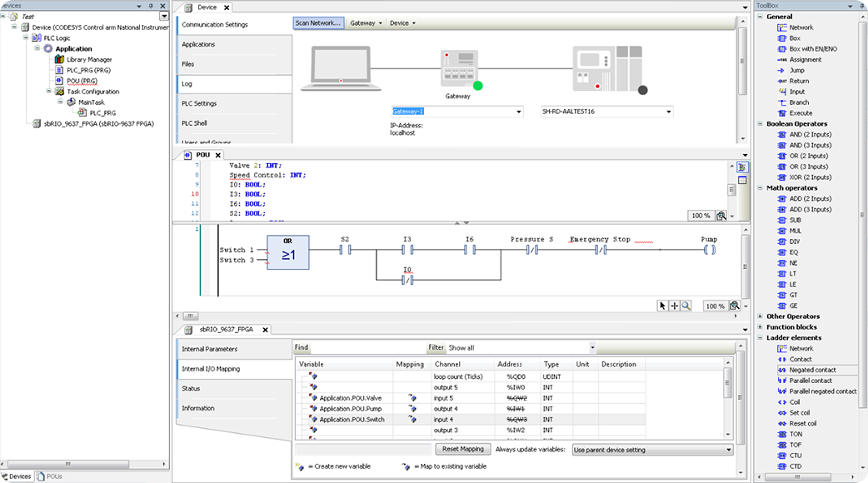Switch to the POUs tab at bottom
The height and width of the screenshot is (483, 868).
[x=51, y=476]
